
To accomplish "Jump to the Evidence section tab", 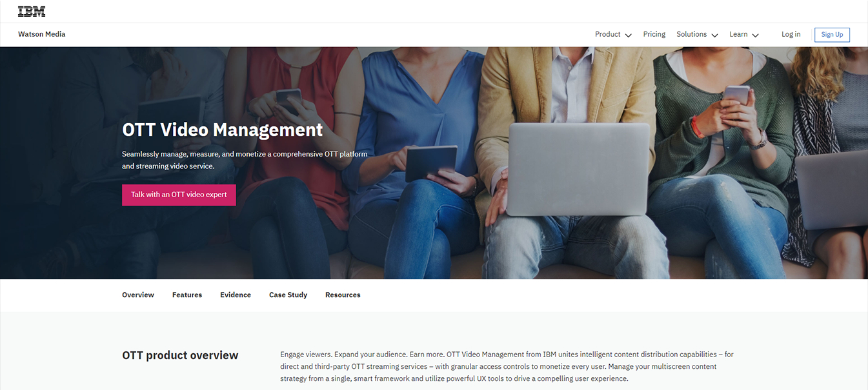I will coord(236,295).
